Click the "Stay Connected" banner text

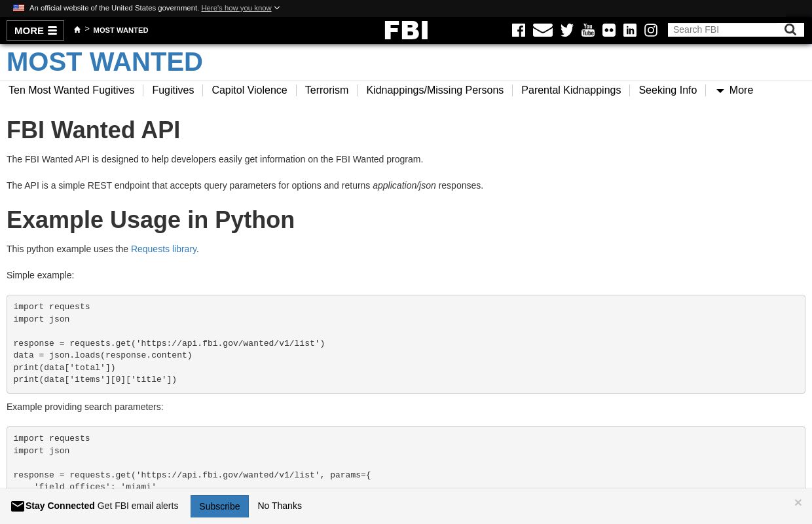[60, 506]
